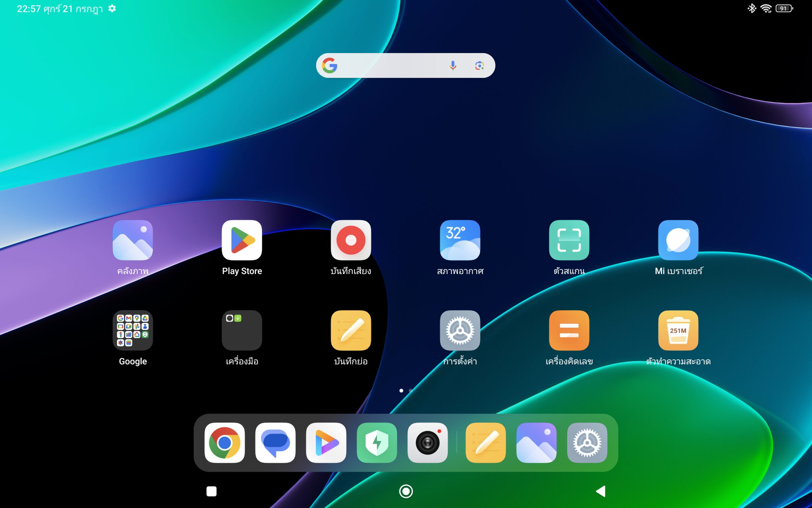Open the เครื่องมือ tools folder

242,330
